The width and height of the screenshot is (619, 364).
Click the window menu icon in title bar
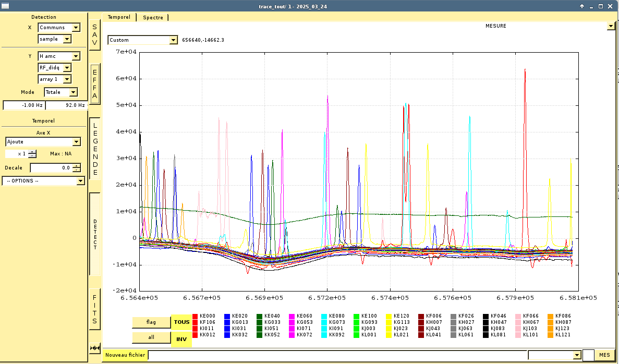click(5, 6)
